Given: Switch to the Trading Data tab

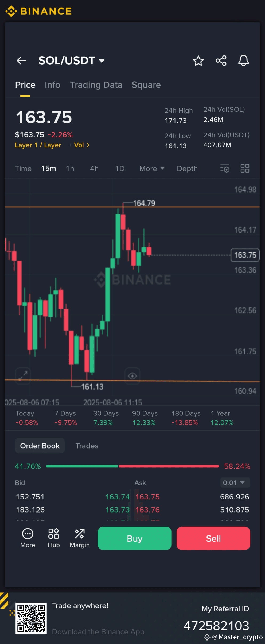Looking at the screenshot, I should [96, 85].
